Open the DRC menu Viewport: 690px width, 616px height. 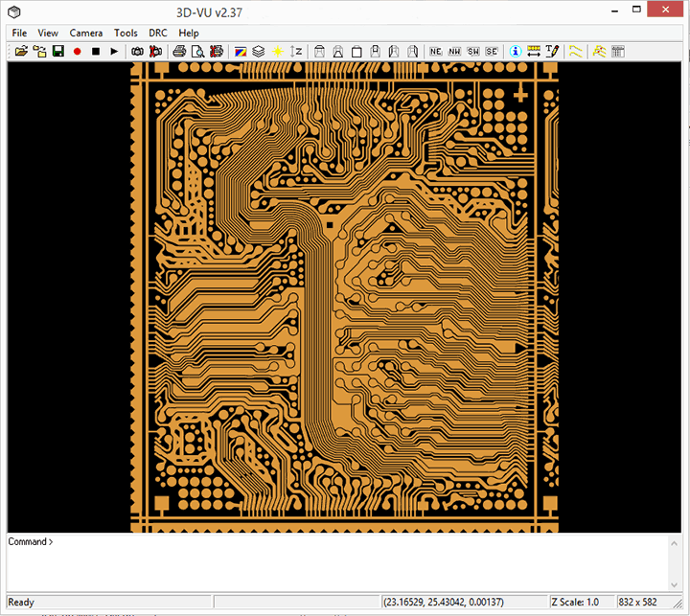tap(157, 33)
